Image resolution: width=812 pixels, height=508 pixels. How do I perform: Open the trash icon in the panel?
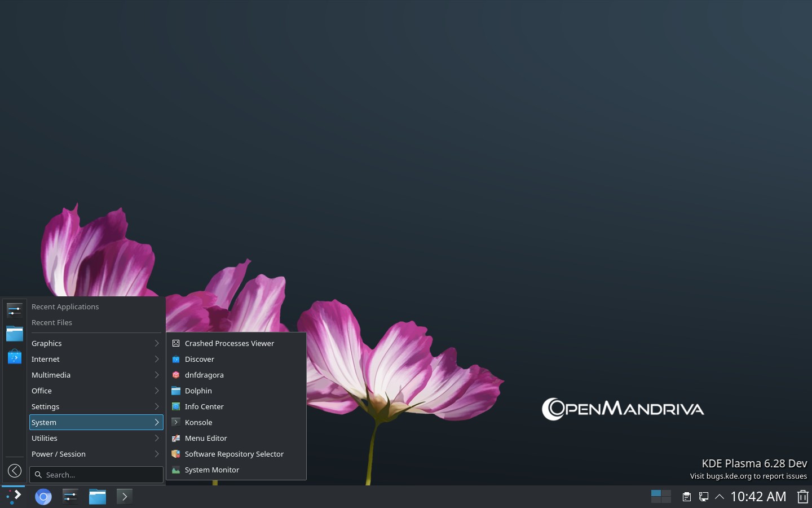tap(802, 497)
